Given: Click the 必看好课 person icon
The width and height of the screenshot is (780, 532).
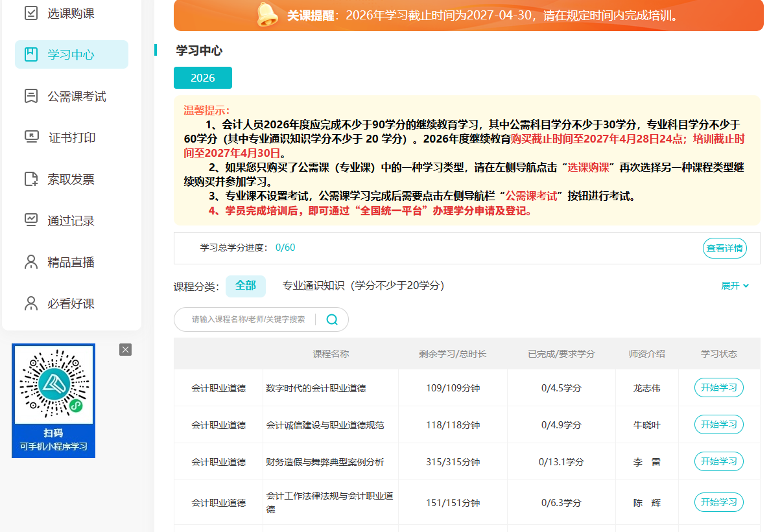Looking at the screenshot, I should 31,303.
